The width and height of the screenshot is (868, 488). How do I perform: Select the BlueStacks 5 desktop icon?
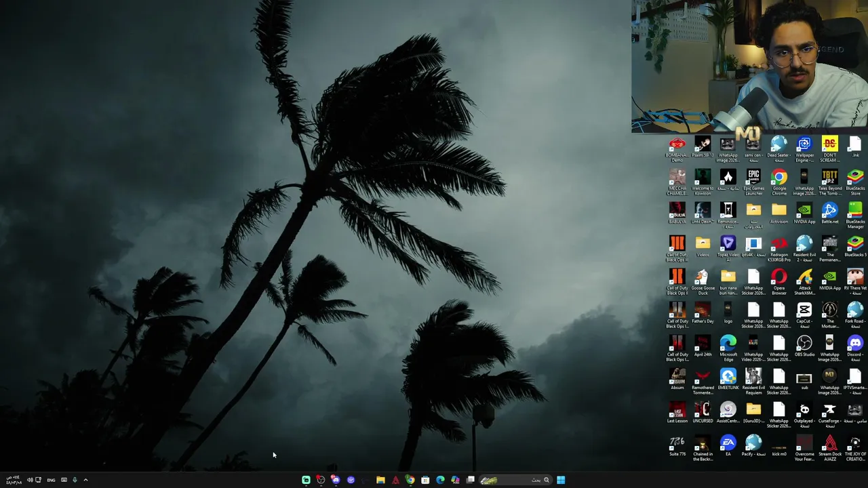855,247
